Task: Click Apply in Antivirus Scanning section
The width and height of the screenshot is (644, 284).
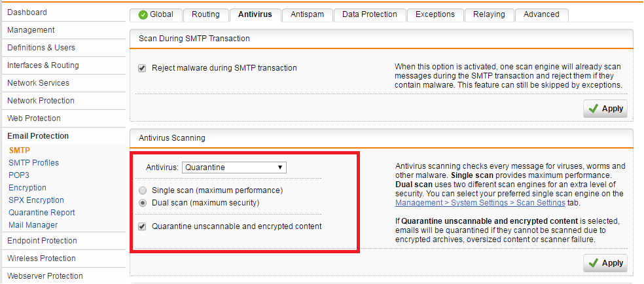Action: (605, 262)
